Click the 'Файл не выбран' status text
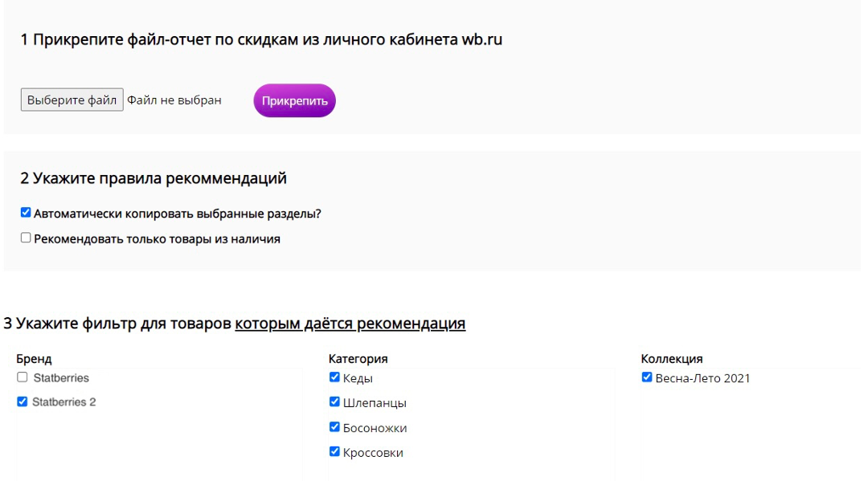Image resolution: width=868 pixels, height=481 pixels. [x=174, y=100]
